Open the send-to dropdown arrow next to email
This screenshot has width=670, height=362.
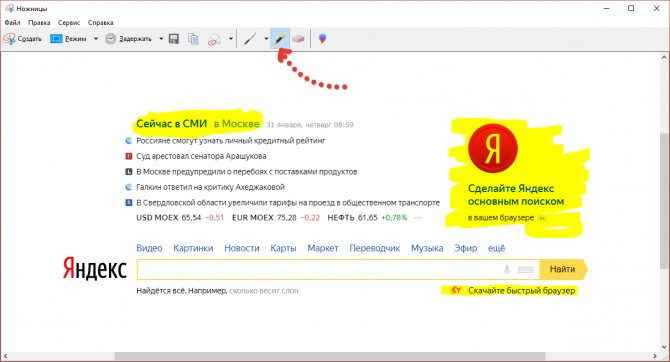[231, 39]
